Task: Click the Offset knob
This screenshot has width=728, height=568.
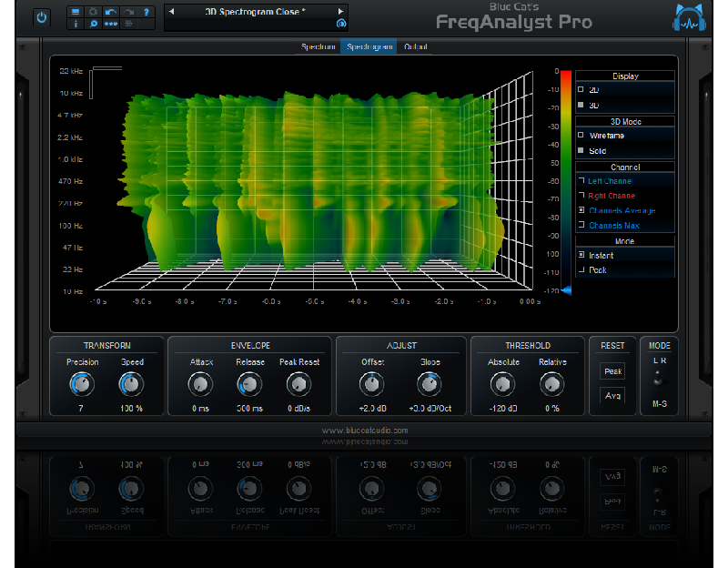Action: click(x=372, y=384)
